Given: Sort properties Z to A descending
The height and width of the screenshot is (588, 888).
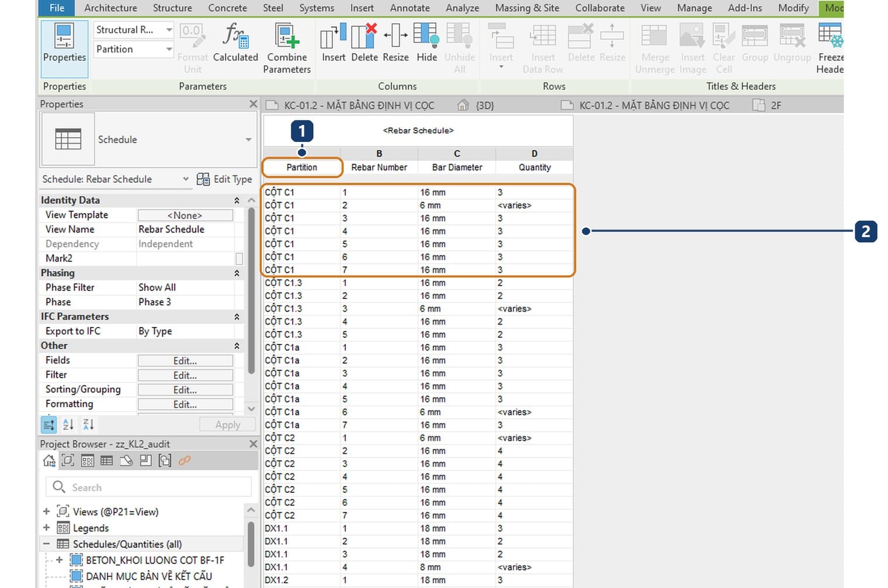Looking at the screenshot, I should pos(88,425).
